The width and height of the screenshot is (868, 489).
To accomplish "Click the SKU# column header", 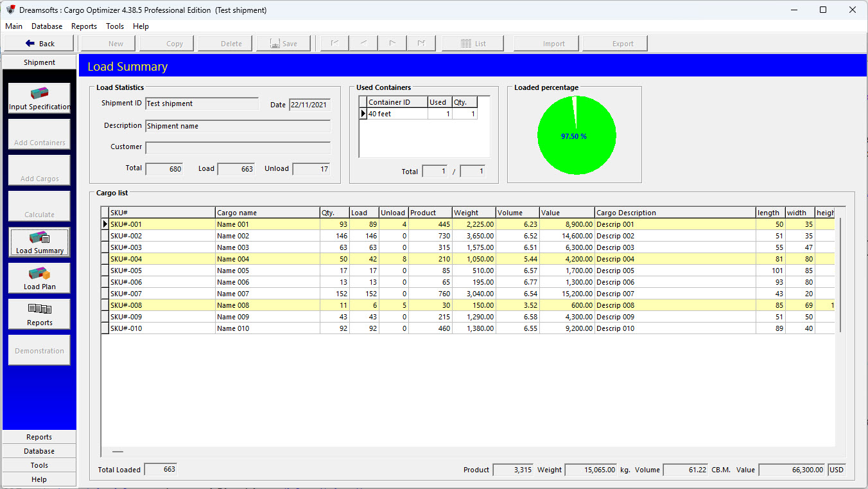I will (162, 213).
